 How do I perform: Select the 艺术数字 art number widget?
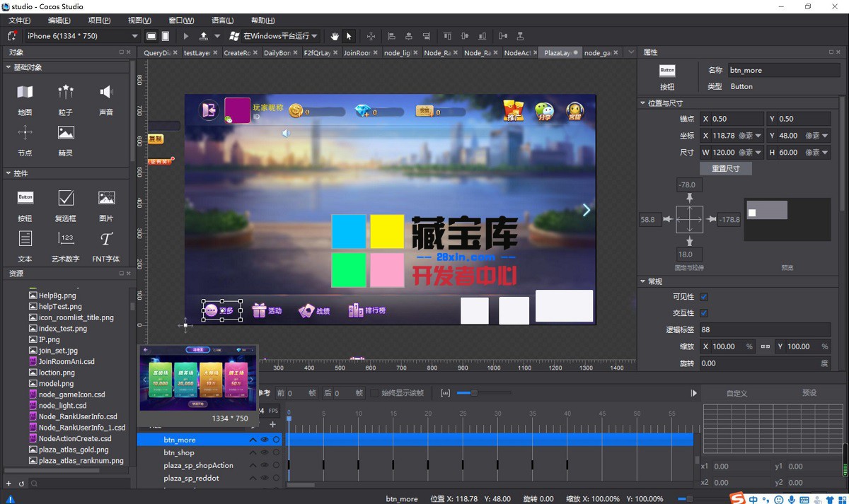click(x=66, y=246)
